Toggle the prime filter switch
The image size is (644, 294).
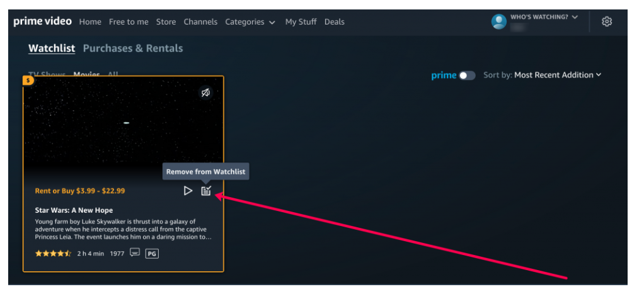tap(467, 75)
